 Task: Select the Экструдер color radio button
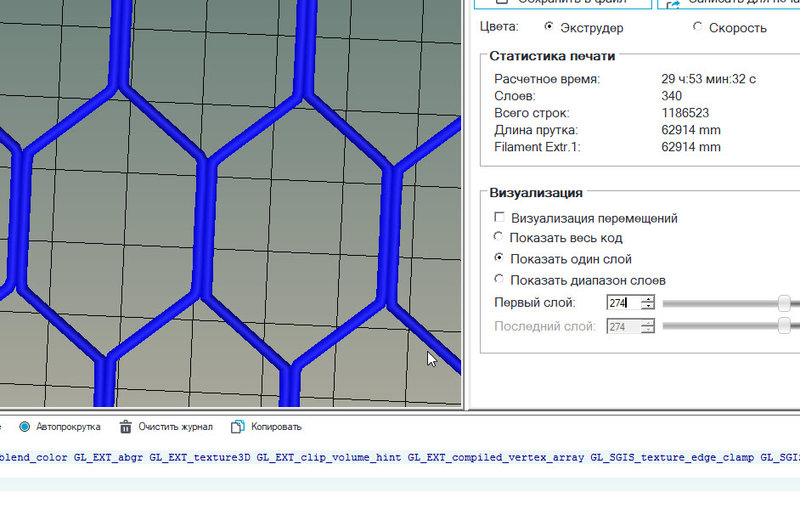[549, 27]
